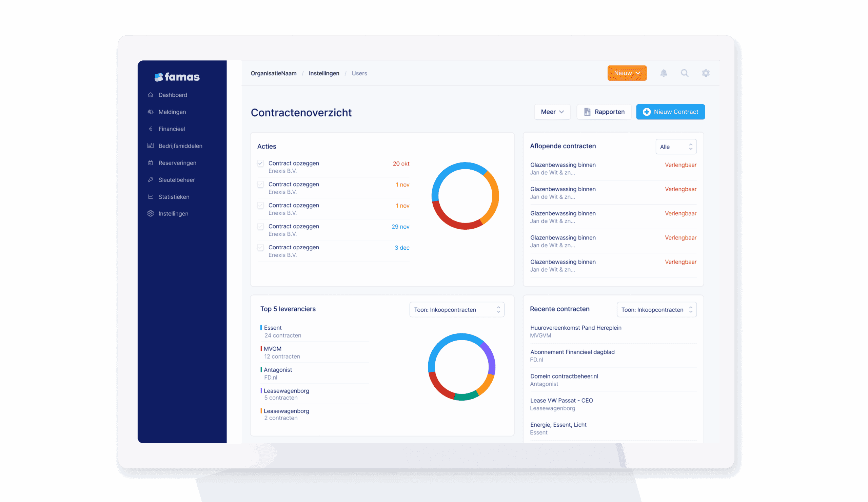The image size is (868, 502).
Task: Toggle the 3 dec Contract opzeggen checkbox
Action: (260, 247)
